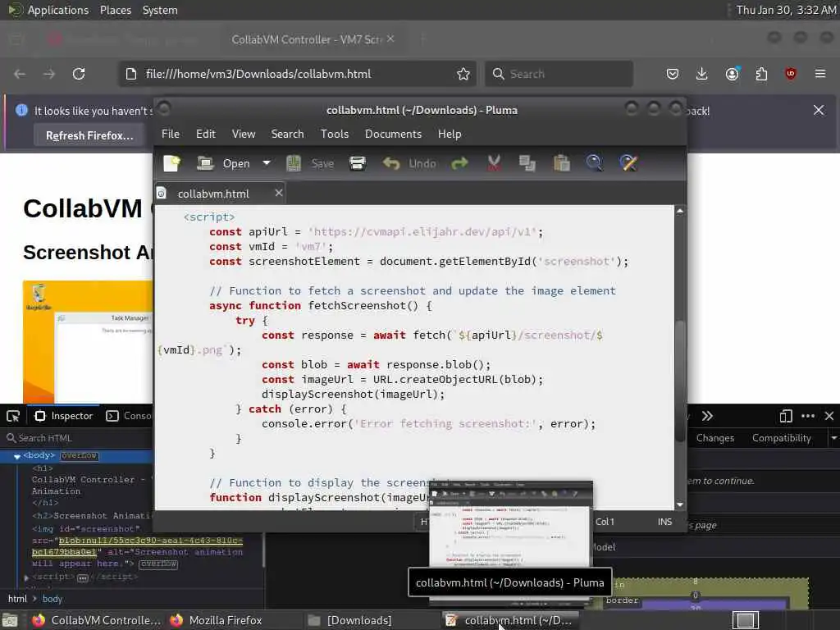Click the Open file button in Pluma toolbar
The width and height of the screenshot is (840, 630).
pos(223,163)
